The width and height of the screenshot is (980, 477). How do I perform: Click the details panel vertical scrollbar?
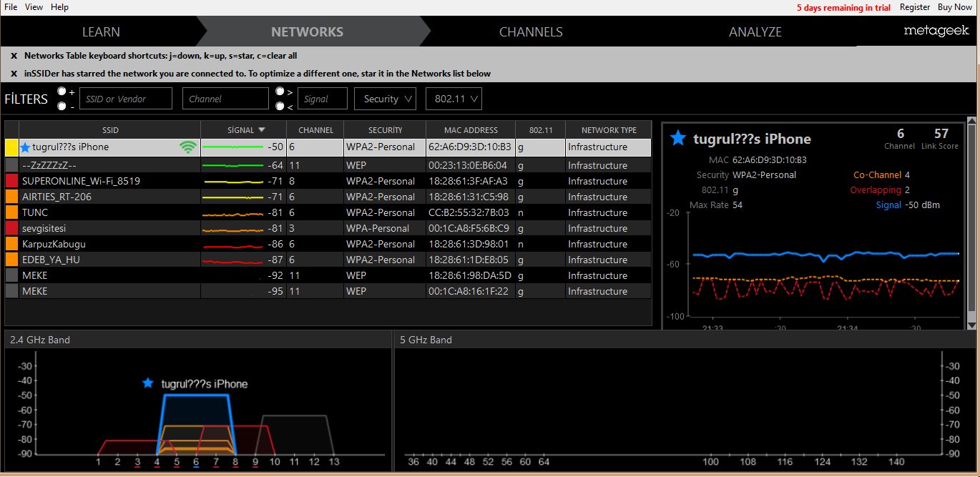click(971, 218)
